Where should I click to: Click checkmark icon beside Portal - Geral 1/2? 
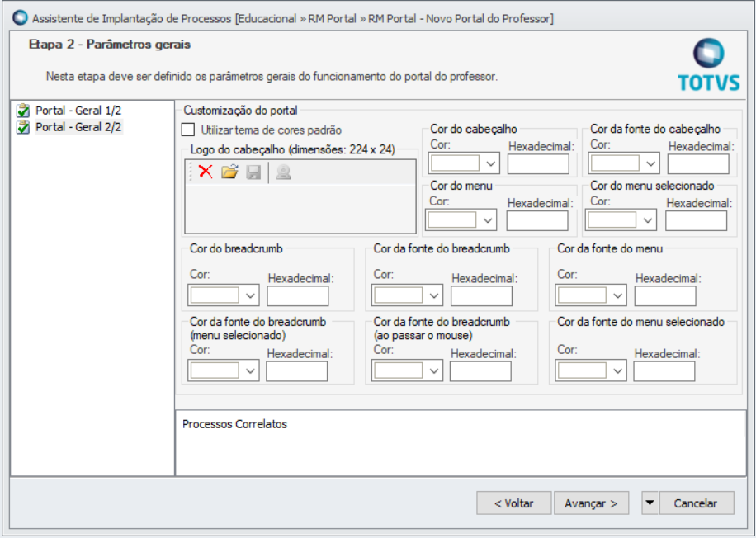tap(23, 110)
